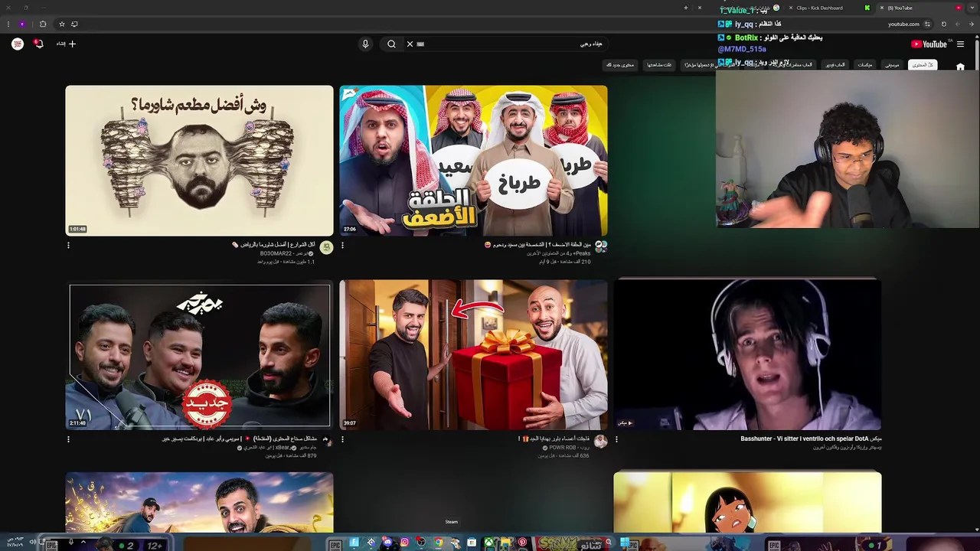Open a new browser tab with plus
Image resolution: width=980 pixels, height=551 pixels.
(686, 8)
